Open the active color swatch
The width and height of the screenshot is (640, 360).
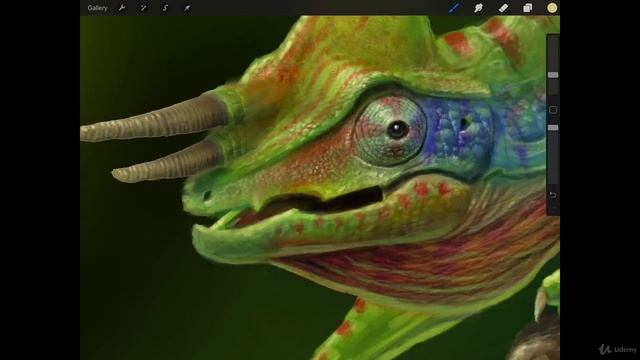pyautogui.click(x=552, y=8)
